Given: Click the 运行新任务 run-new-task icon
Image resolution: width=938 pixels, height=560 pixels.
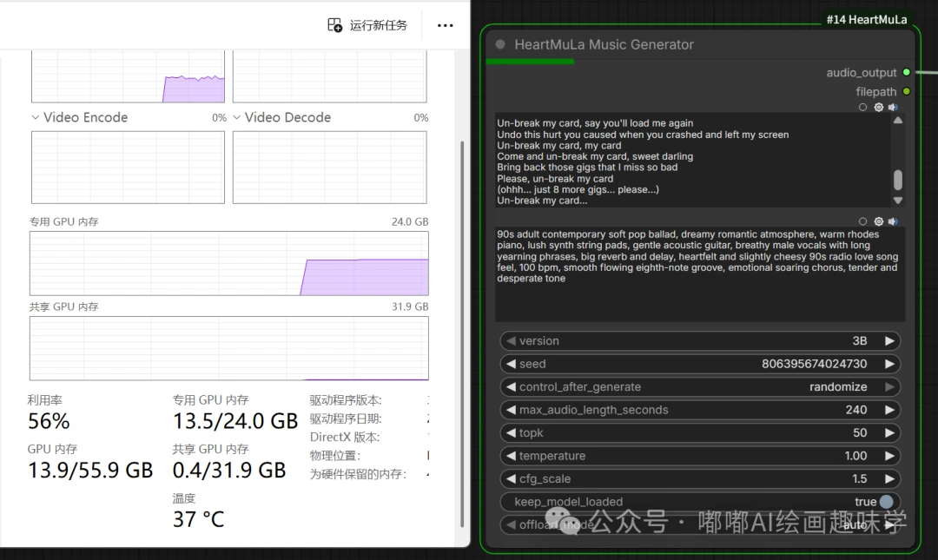Looking at the screenshot, I should (x=334, y=25).
